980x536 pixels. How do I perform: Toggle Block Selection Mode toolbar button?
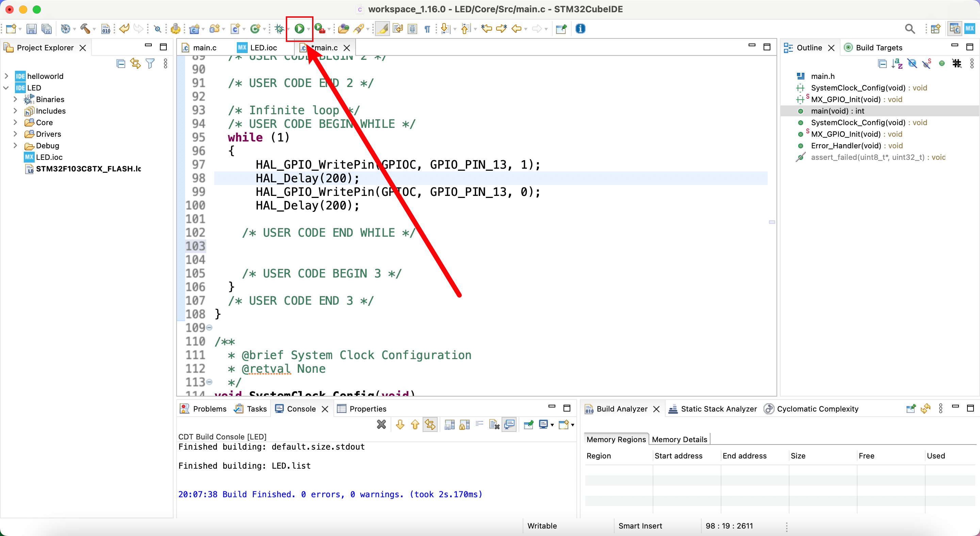point(412,29)
